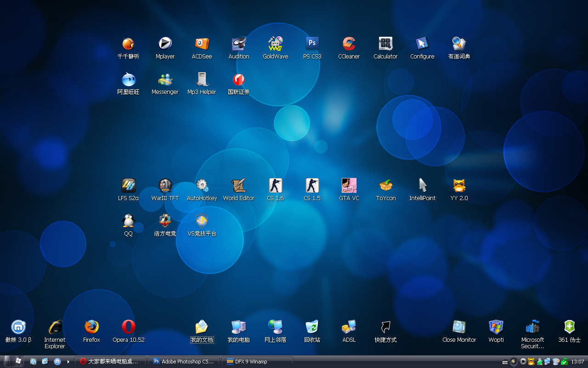This screenshot has height=368, width=588.
Task: Open the green security castle tray icon
Action: 565,362
